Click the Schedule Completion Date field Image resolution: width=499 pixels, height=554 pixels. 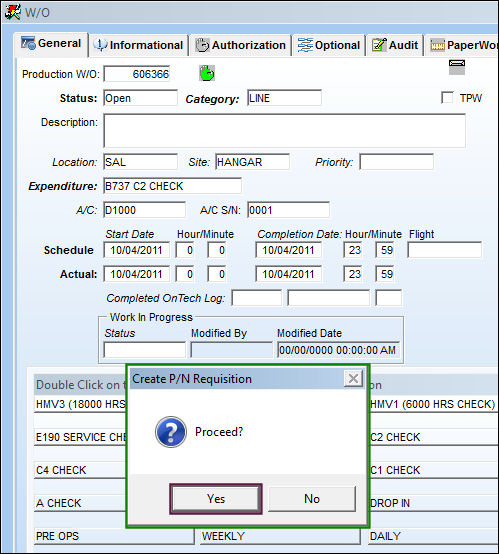coord(288,250)
